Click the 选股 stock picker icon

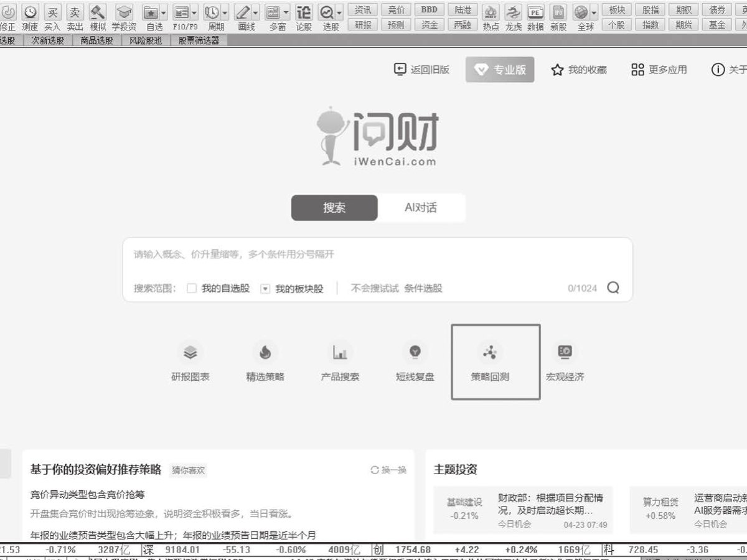327,12
